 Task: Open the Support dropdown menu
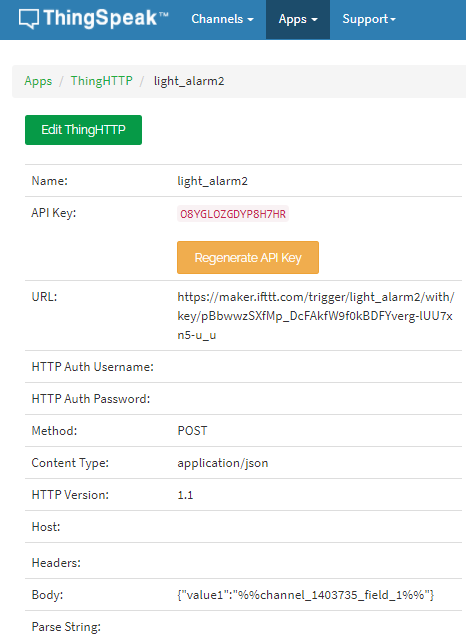369,19
